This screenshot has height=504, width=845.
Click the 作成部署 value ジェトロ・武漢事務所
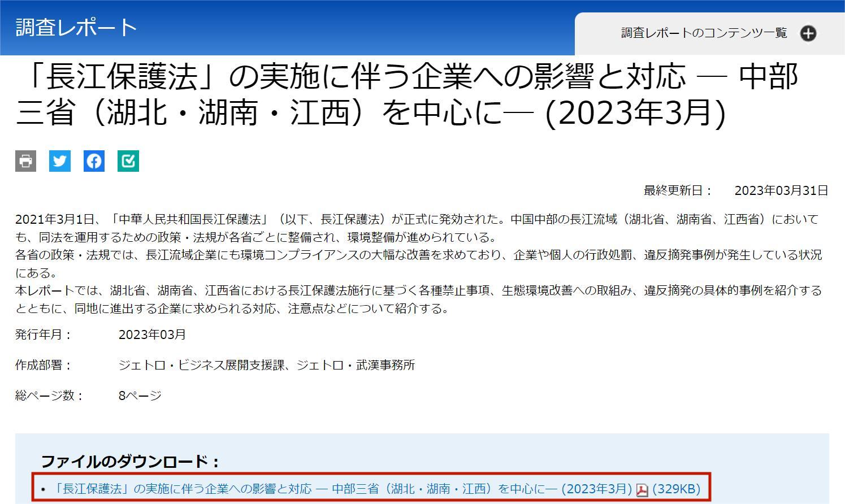pos(356,365)
